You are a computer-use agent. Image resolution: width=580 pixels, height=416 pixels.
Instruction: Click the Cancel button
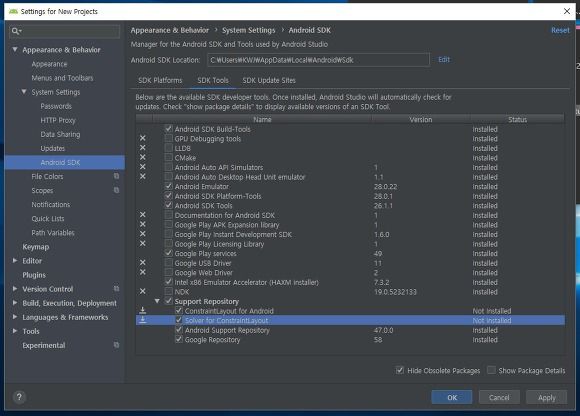tap(499, 398)
